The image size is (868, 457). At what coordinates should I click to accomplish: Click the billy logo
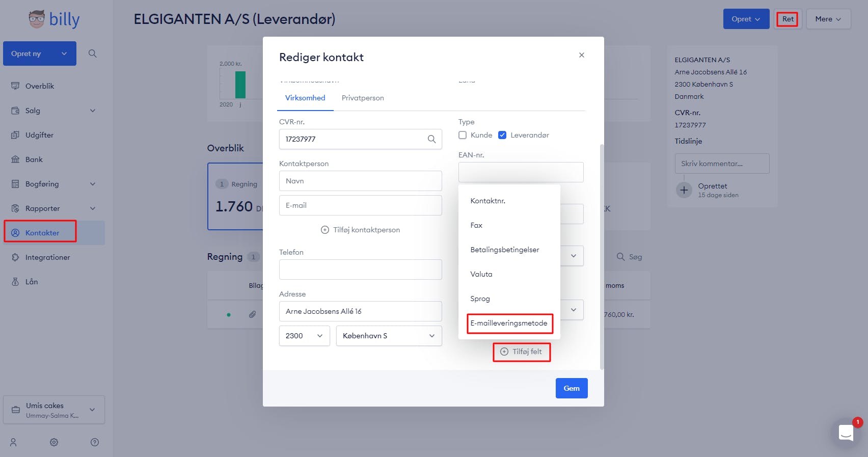click(x=54, y=19)
